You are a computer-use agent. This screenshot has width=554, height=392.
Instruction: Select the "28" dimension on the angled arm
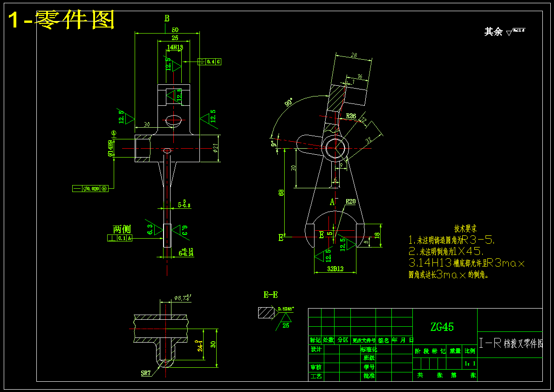[x=354, y=55]
